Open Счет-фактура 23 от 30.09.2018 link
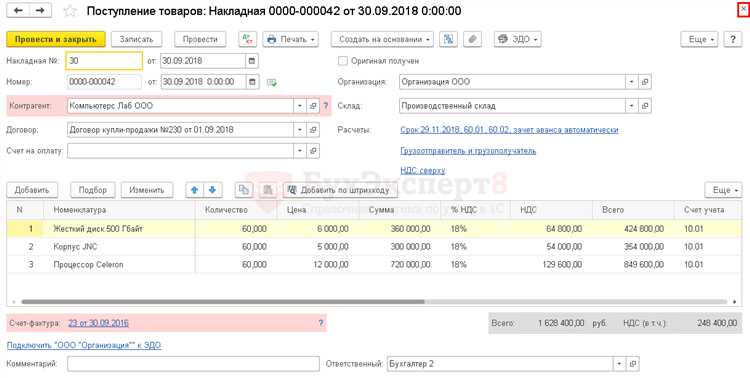750x378 pixels. (99, 323)
